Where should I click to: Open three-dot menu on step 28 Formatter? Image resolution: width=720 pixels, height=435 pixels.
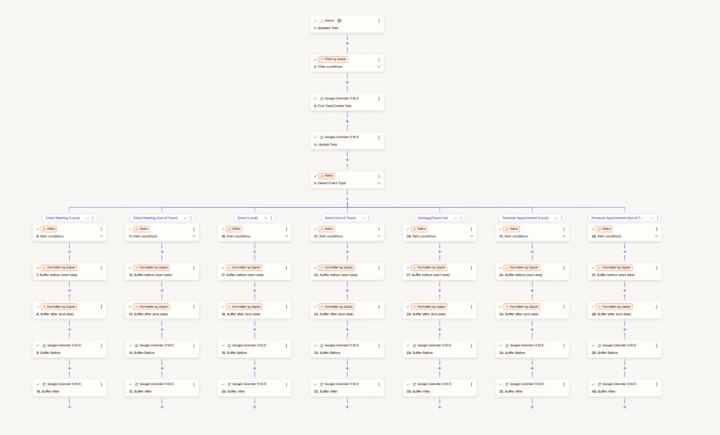point(472,306)
